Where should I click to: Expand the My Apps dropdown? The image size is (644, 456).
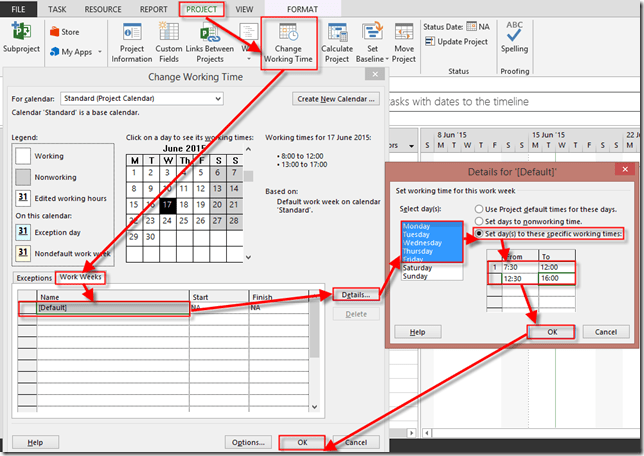(96, 51)
